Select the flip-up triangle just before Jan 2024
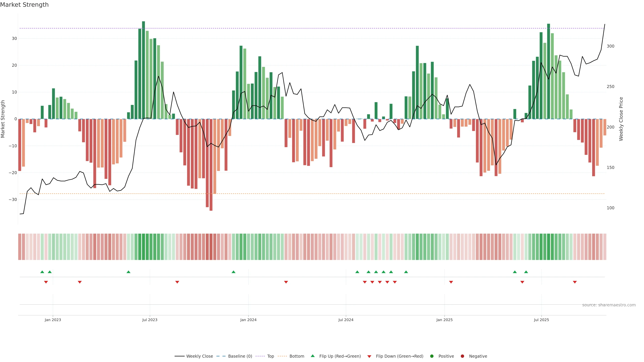The image size is (644, 362). click(233, 272)
